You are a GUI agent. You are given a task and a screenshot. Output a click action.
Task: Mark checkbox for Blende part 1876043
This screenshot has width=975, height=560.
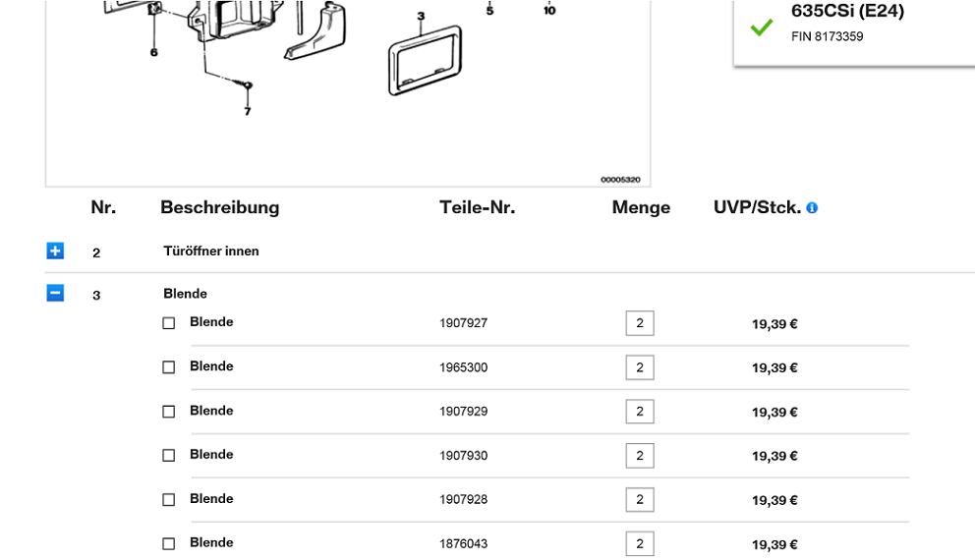[x=169, y=544]
